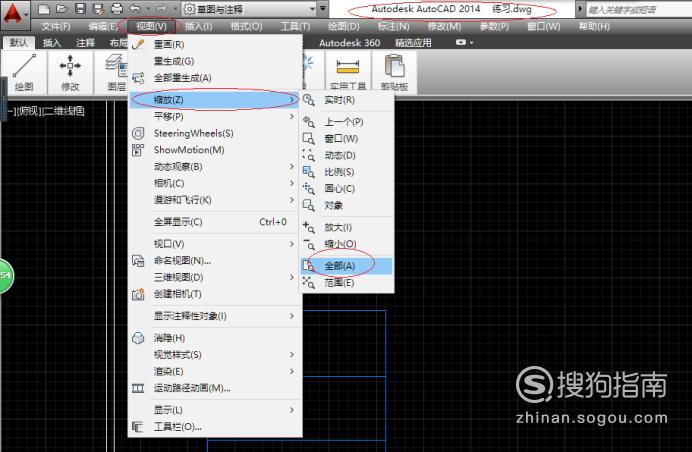This screenshot has height=452, width=692.
Task: Expand the quick access toolbar customize arrow
Action: click(323, 9)
